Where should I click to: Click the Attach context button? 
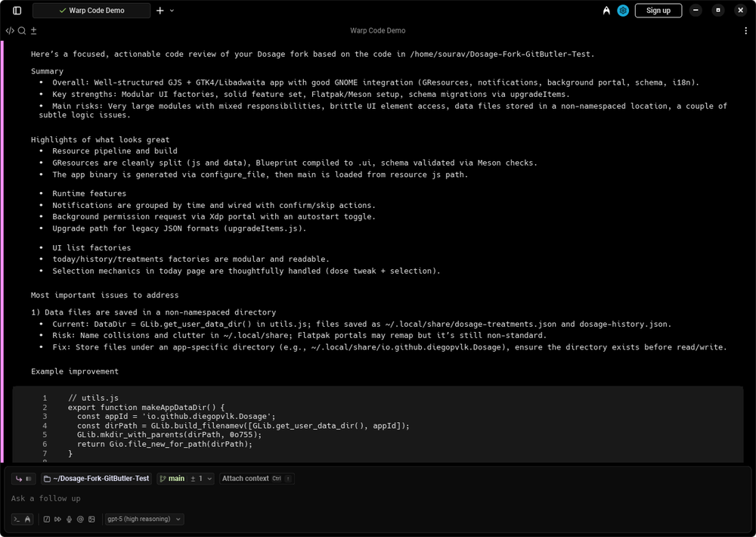point(256,479)
